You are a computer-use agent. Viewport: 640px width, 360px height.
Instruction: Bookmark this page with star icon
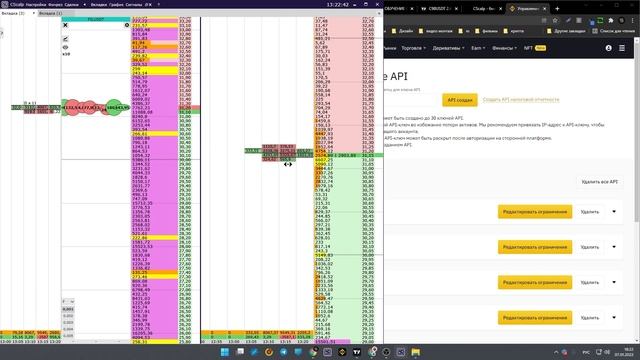coord(555,20)
